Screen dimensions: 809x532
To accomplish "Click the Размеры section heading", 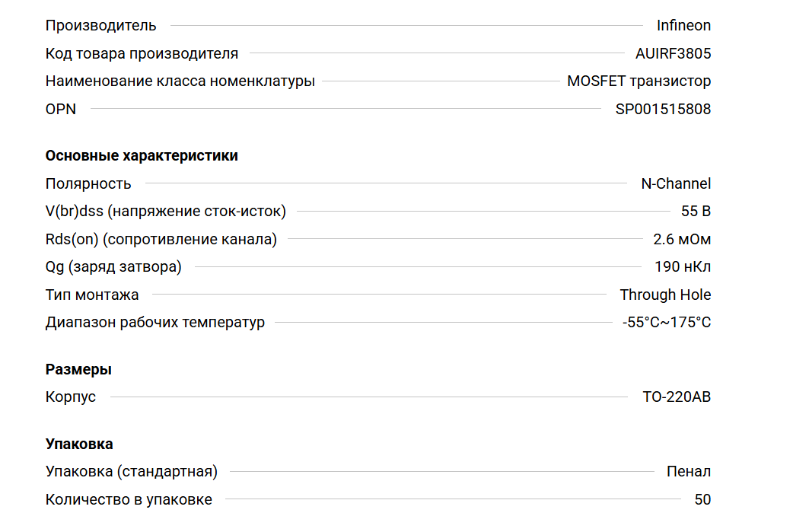I will pos(78,370).
